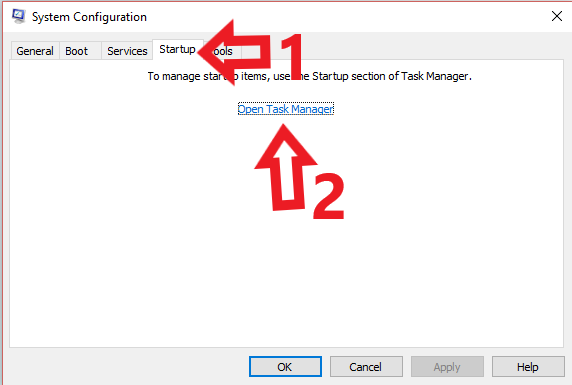This screenshot has width=572, height=385.
Task: Click the startup items instruction sentence
Action: click(x=309, y=76)
